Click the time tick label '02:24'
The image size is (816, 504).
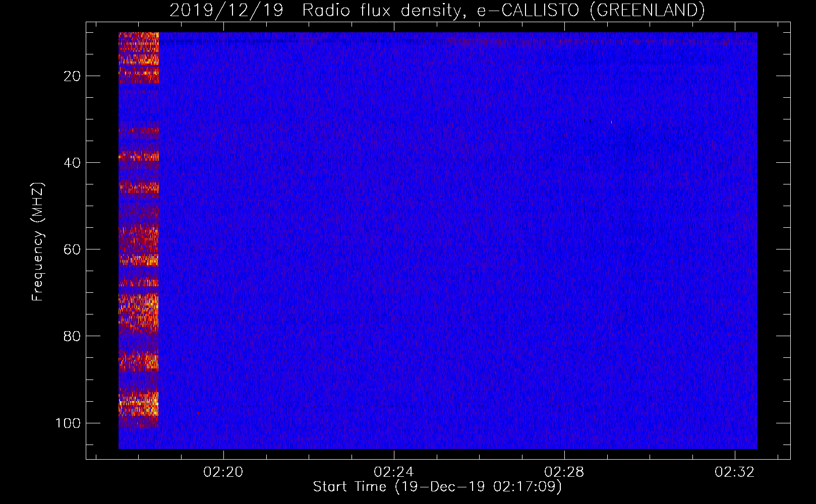tap(393, 472)
